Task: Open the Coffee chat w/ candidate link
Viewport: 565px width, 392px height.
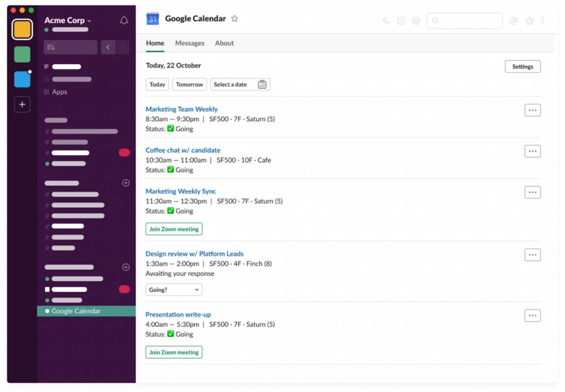Action: (x=183, y=150)
